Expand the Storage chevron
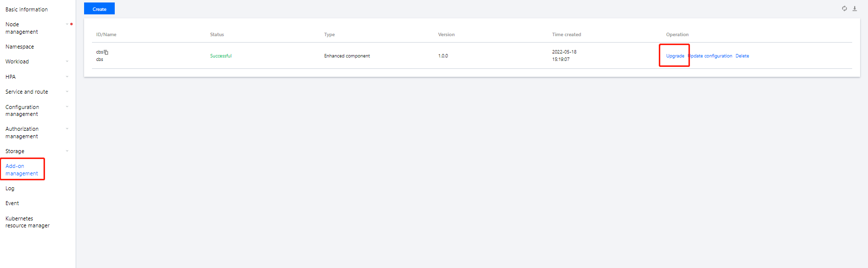The width and height of the screenshot is (868, 268). pyautogui.click(x=67, y=151)
